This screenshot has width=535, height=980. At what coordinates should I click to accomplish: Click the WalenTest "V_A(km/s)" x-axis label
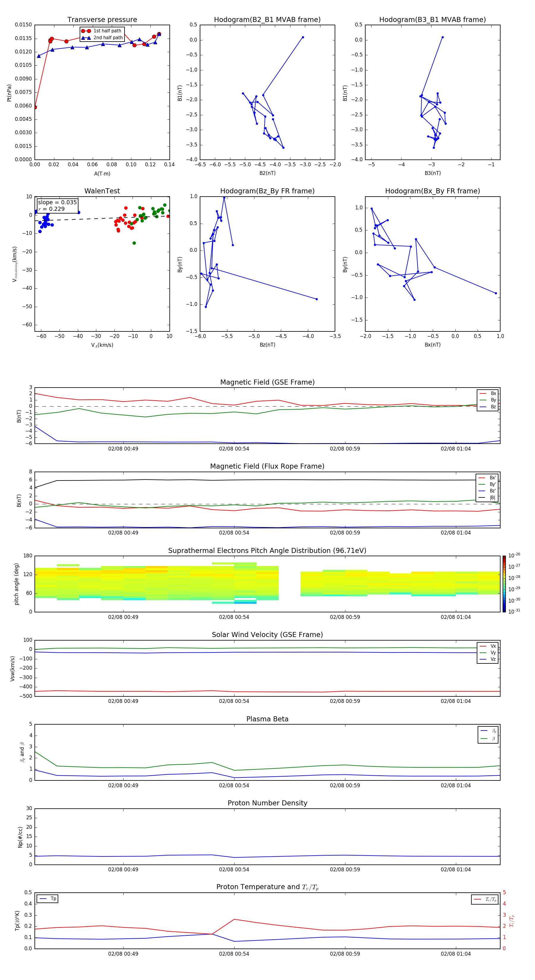pyautogui.click(x=102, y=345)
